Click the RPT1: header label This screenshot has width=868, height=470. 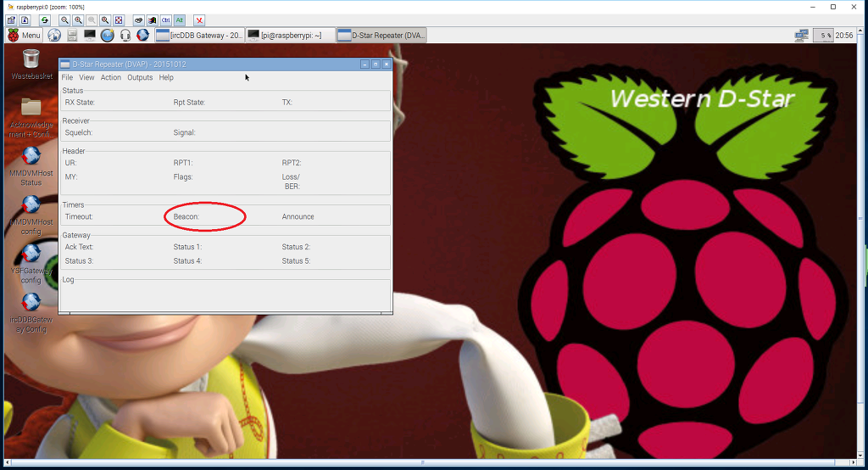pyautogui.click(x=183, y=163)
